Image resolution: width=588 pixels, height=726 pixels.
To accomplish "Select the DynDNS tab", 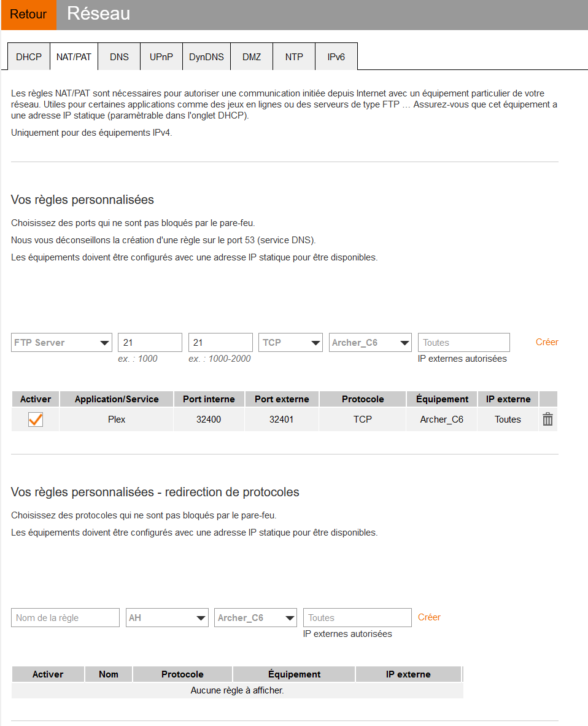I will coord(206,57).
